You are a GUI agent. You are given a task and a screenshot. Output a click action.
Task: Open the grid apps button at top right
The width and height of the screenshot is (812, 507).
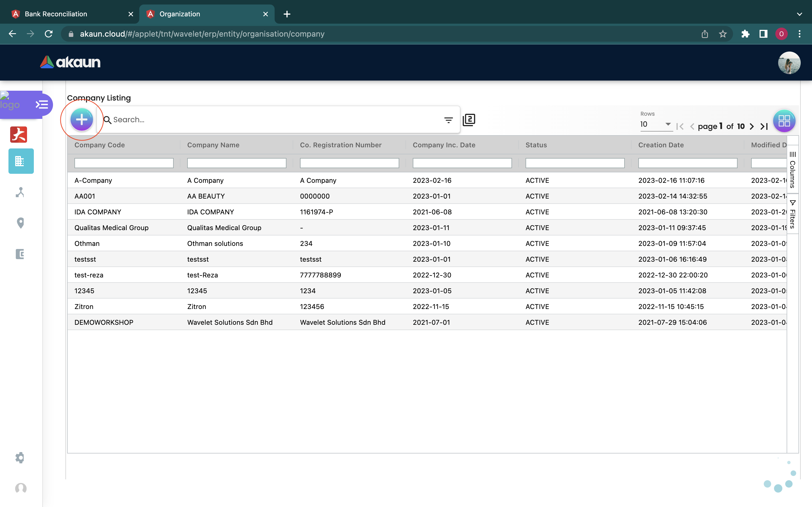784,121
